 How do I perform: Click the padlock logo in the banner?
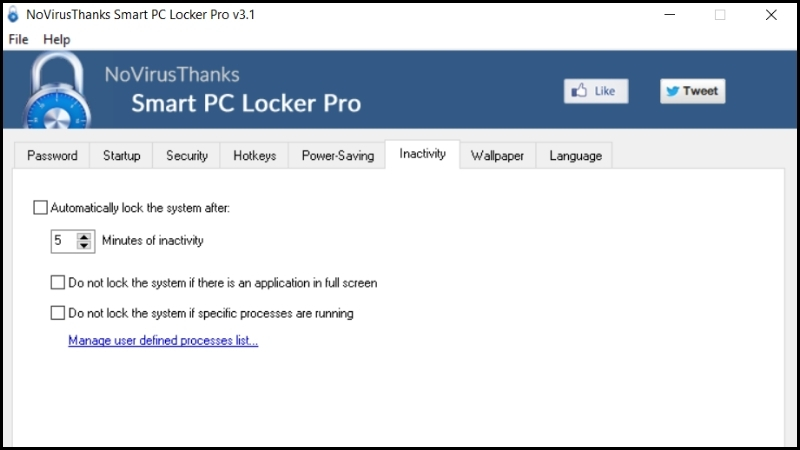(x=56, y=90)
